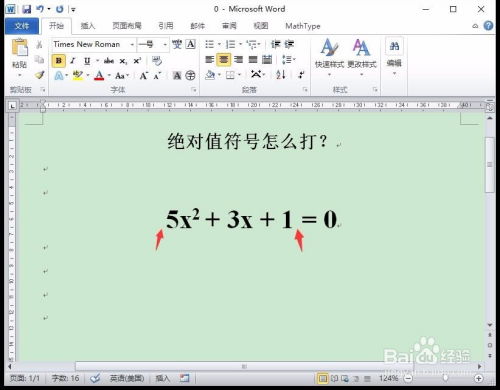Toggle Center alignment
Screen dimensions: 500x390
coord(224,60)
